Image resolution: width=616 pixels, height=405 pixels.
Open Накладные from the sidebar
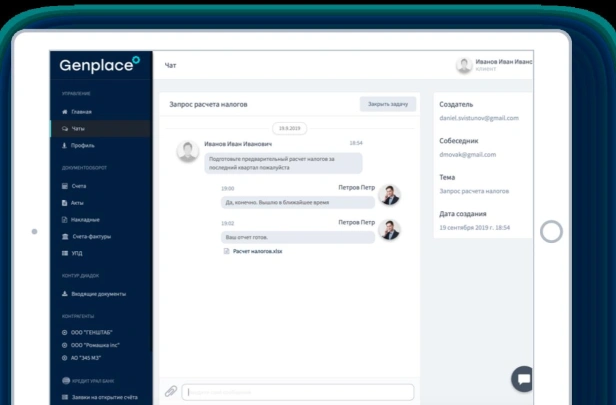[x=81, y=220]
